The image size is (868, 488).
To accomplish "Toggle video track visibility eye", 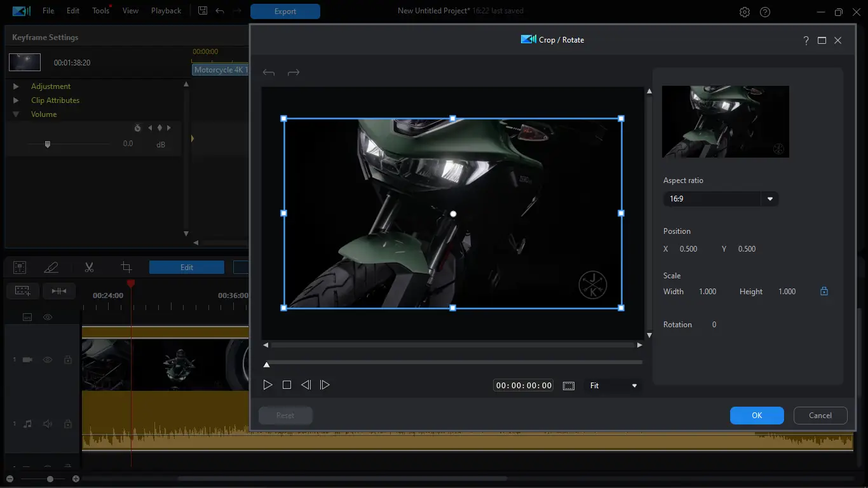I will [48, 360].
